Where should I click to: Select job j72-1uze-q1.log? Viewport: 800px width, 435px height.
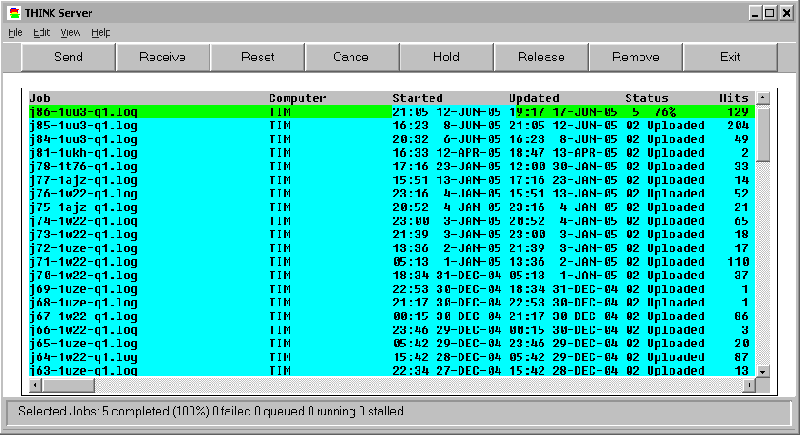[391, 248]
